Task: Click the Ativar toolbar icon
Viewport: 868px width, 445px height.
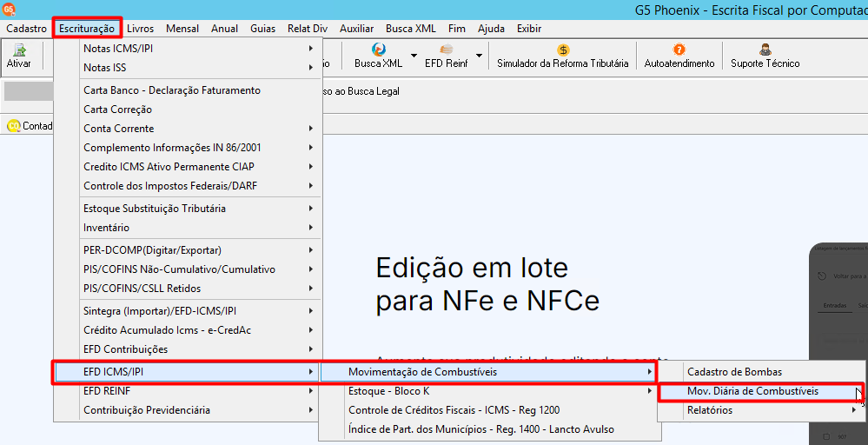Action: pos(19,50)
